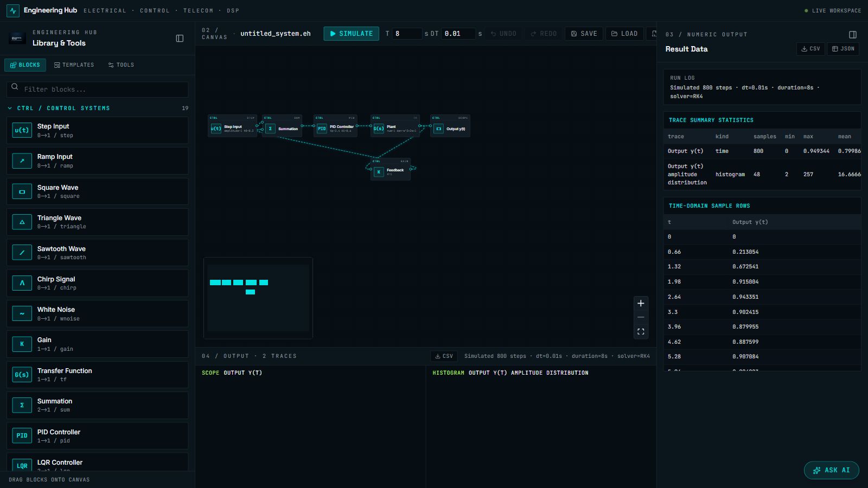
Task: Select the Sawtooth Wave block icon
Action: pos(22,253)
